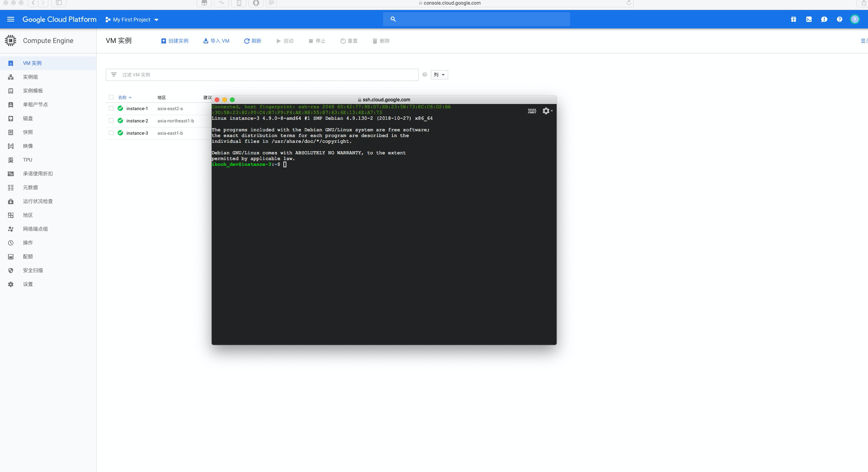Open the instance-1 link
Screen dimensions: 868x472
[137, 109]
